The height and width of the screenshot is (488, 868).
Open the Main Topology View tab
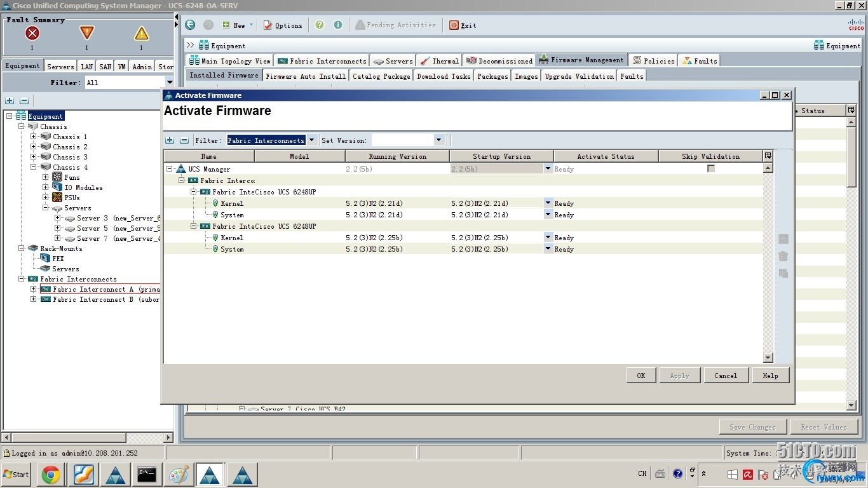230,60
